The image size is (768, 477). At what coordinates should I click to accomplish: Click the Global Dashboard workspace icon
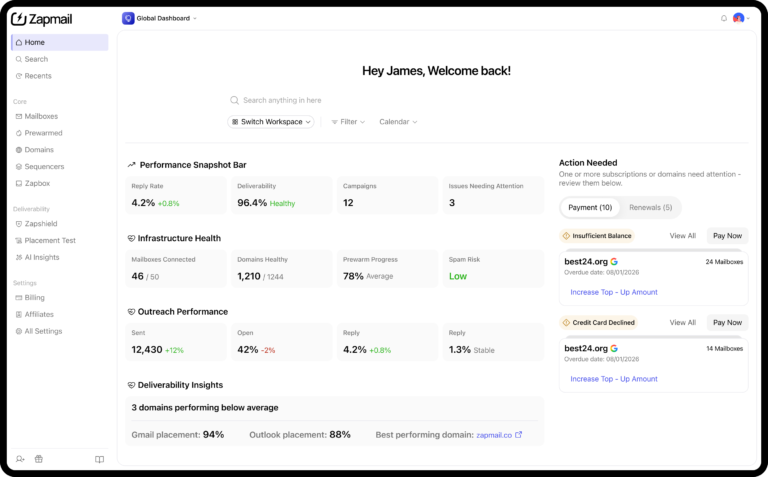click(x=128, y=18)
